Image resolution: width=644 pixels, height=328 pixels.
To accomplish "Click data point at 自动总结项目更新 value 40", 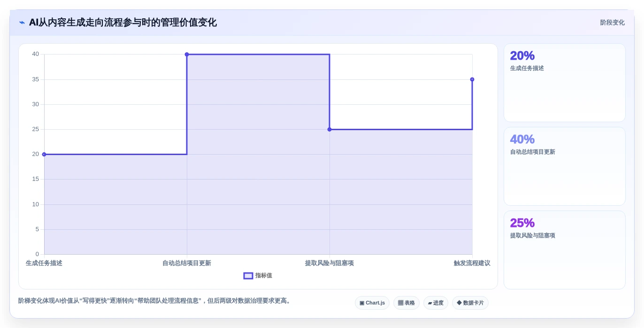I will pyautogui.click(x=187, y=55).
